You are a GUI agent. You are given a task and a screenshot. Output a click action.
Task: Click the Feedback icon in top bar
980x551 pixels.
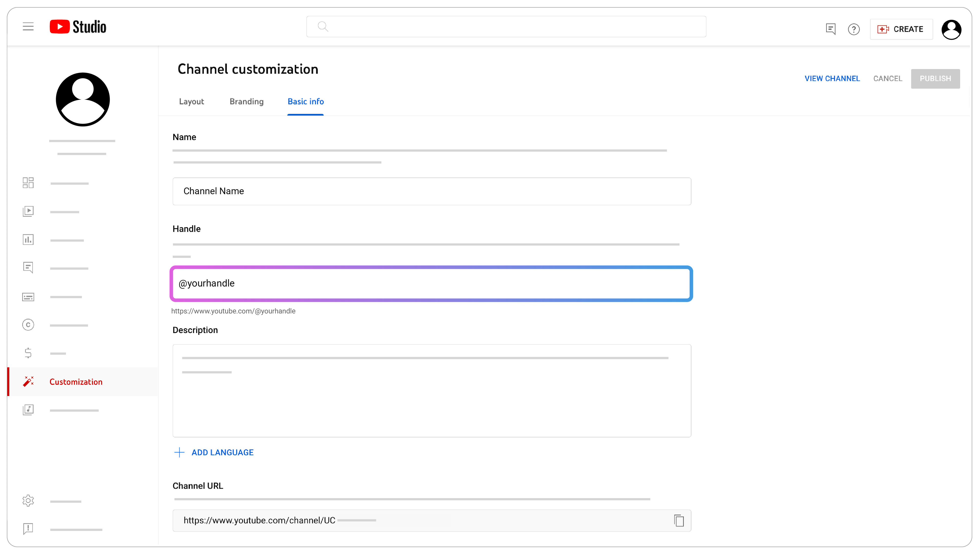click(x=831, y=28)
